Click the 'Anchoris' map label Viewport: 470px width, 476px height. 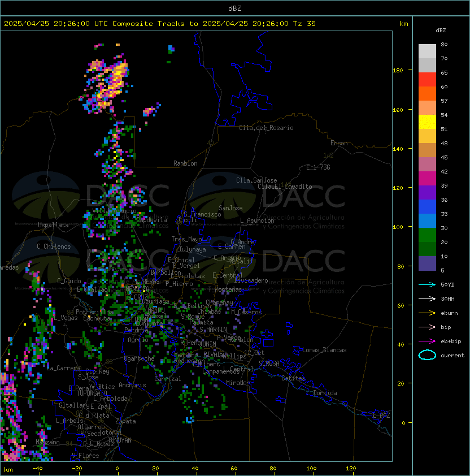coord(132,385)
